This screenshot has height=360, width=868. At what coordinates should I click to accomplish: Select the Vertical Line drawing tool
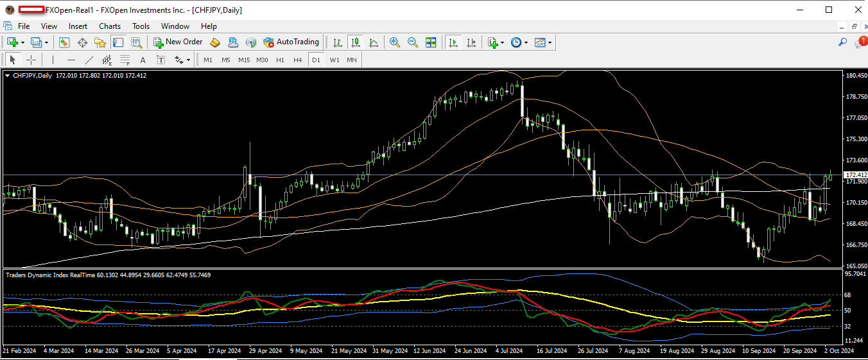(x=53, y=60)
